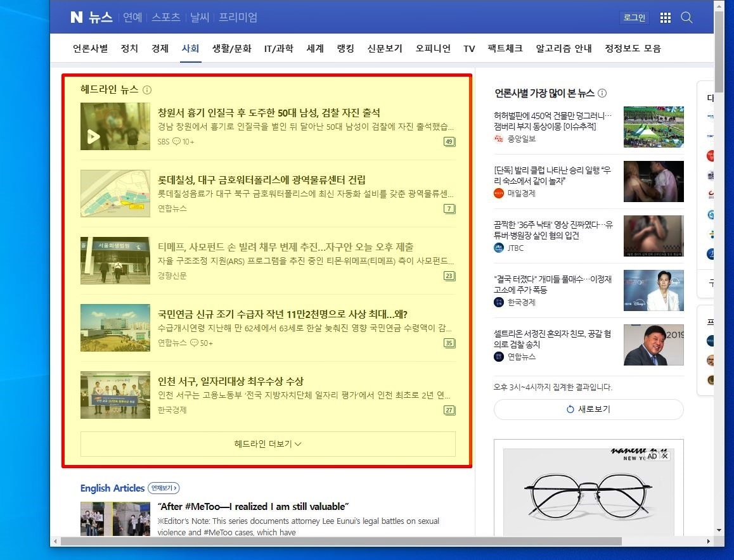Image resolution: width=734 pixels, height=560 pixels.
Task: Click info icon next to 헤드라인 뉴스
Action: (147, 90)
